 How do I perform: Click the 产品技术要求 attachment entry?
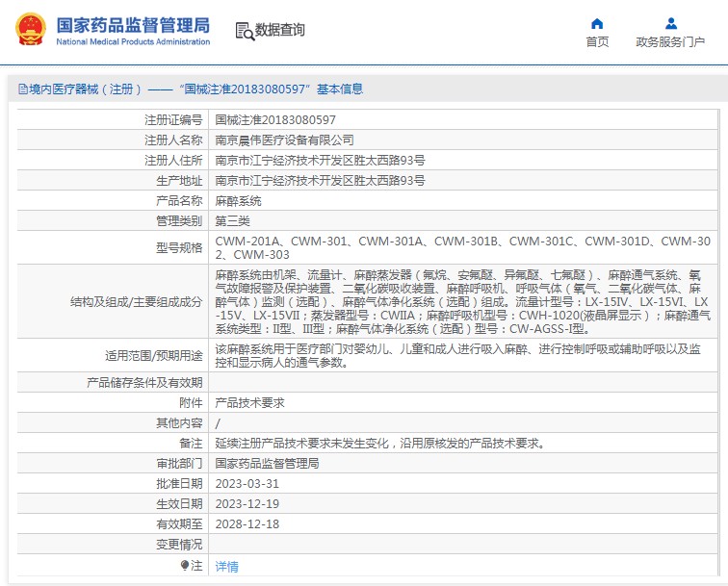click(249, 403)
